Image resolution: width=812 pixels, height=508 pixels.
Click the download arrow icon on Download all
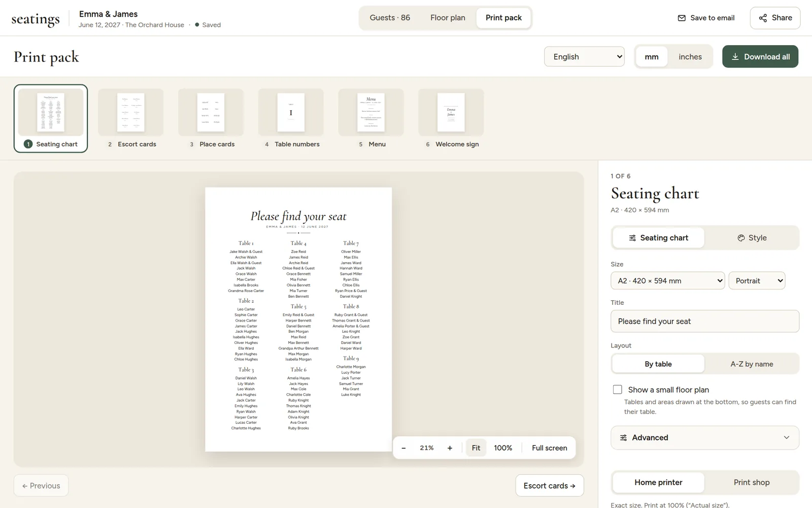tap(735, 57)
